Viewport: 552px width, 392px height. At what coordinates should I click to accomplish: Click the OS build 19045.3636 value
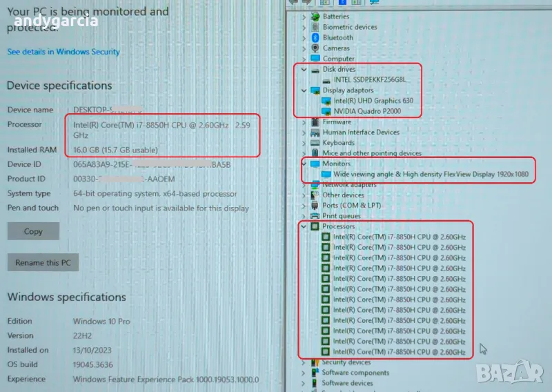point(93,364)
